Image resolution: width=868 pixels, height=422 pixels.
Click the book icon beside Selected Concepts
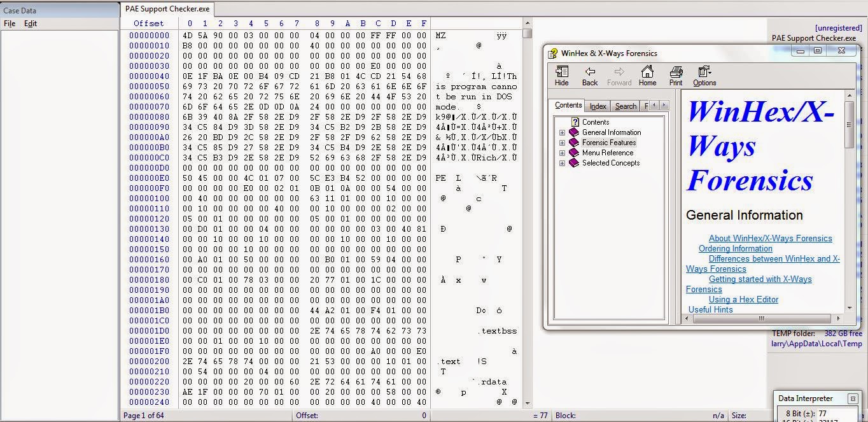pyautogui.click(x=573, y=162)
